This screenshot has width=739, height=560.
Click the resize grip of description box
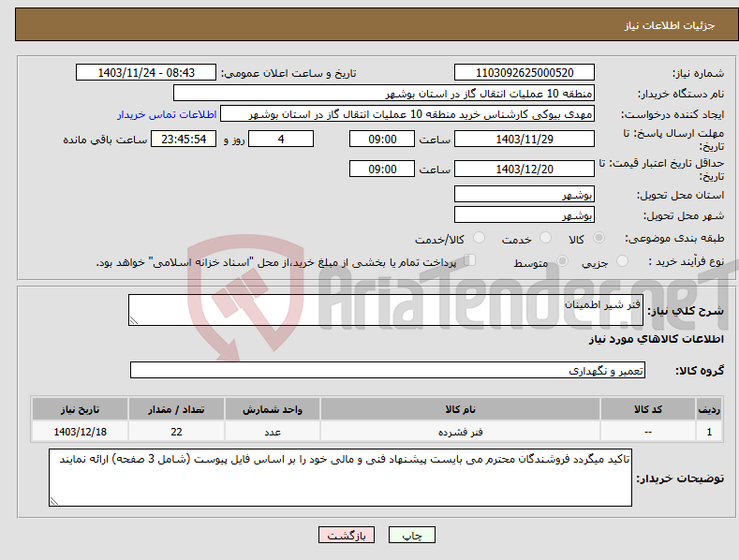134,320
